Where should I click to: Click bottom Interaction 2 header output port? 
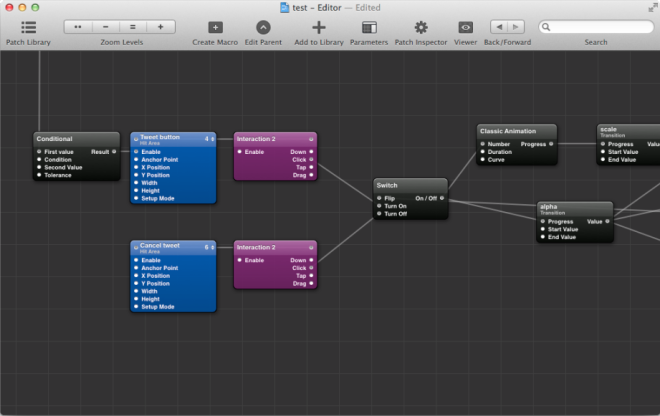[x=311, y=248]
